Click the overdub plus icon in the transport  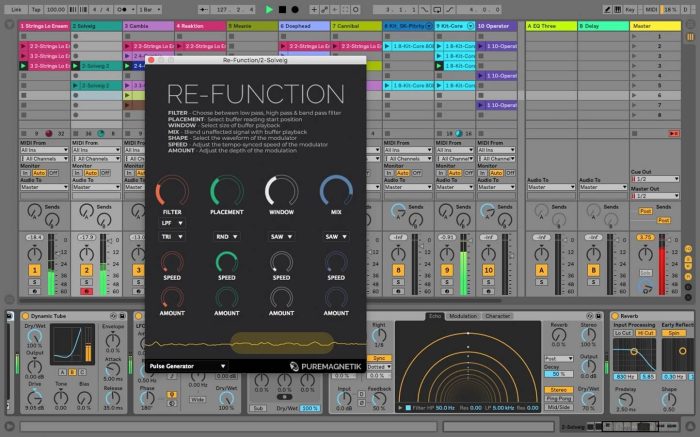314,9
